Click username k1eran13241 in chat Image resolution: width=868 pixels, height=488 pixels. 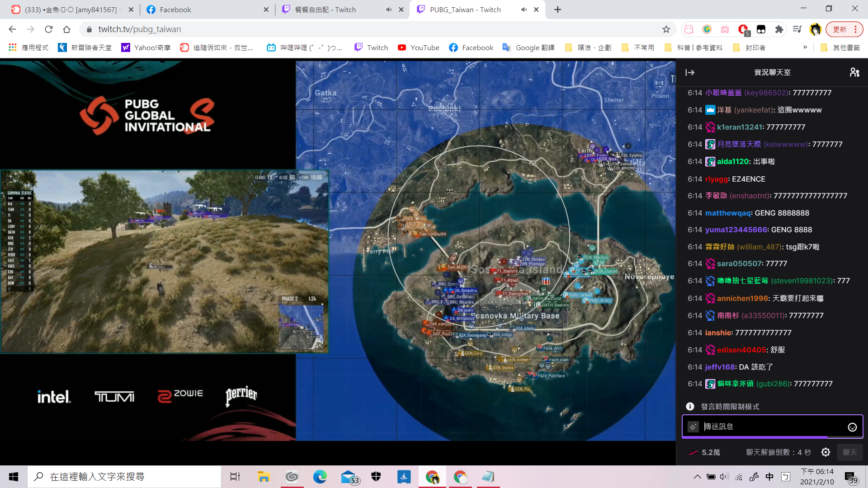click(740, 127)
